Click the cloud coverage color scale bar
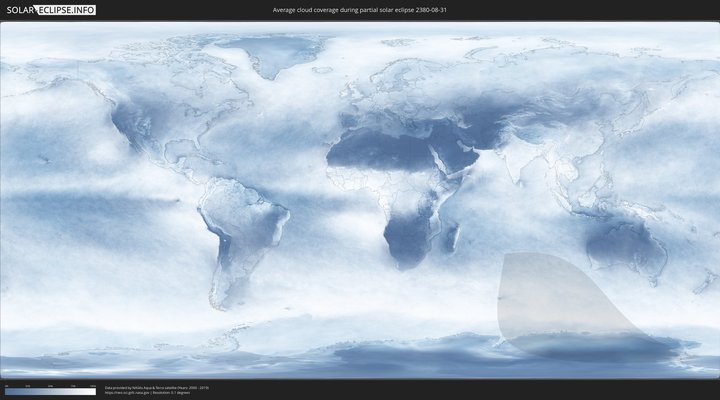Screen dimensions: 720x400 51,392
